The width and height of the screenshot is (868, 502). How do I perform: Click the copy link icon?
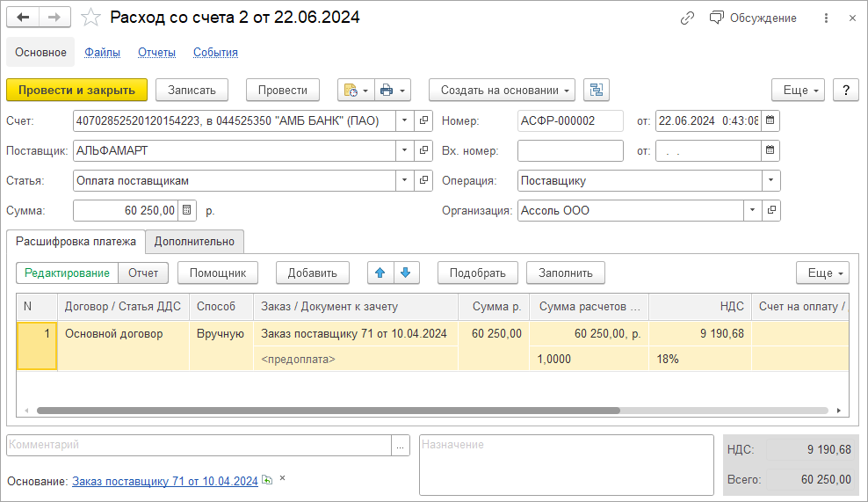[688, 18]
